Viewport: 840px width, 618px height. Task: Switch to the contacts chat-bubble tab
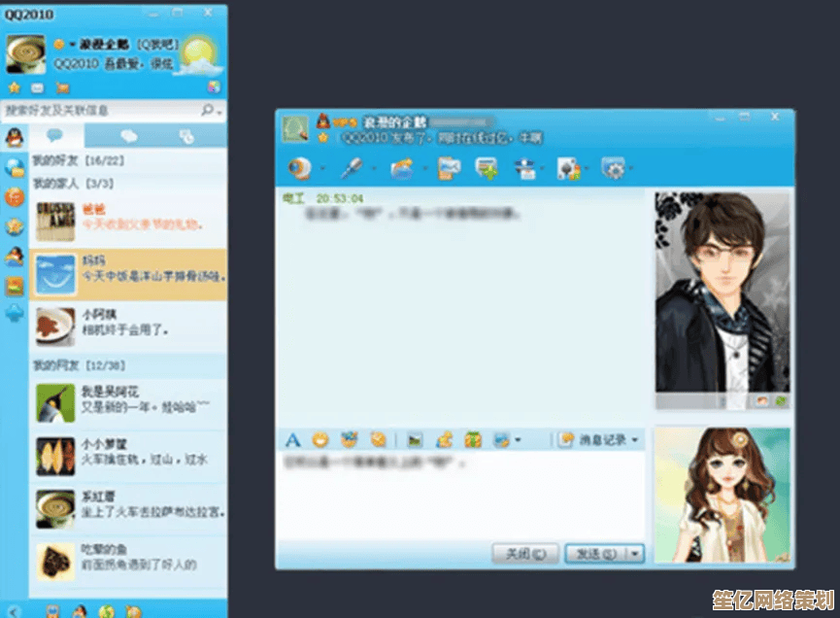[55, 136]
